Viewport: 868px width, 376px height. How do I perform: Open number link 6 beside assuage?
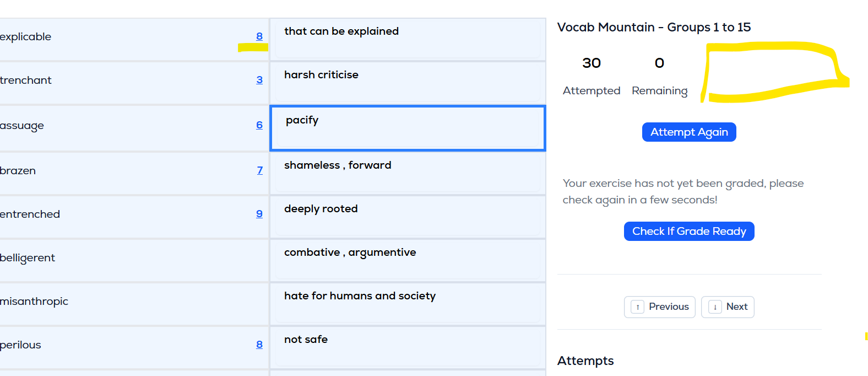[x=259, y=125]
